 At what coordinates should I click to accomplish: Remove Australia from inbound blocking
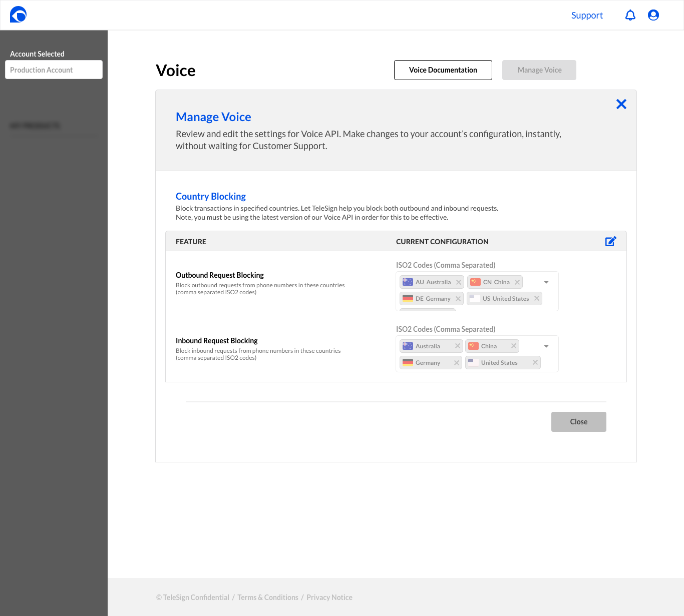click(x=458, y=346)
